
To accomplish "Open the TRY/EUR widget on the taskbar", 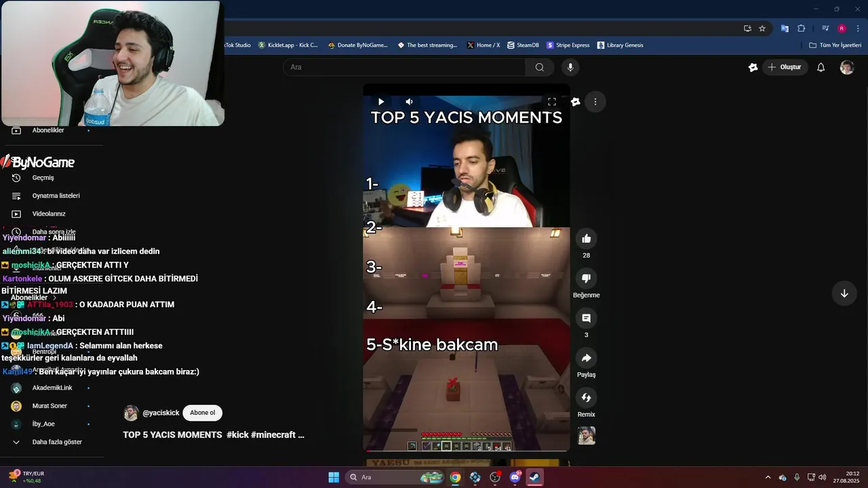I will [25, 477].
